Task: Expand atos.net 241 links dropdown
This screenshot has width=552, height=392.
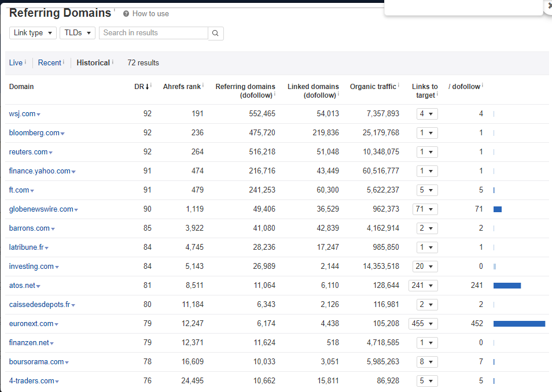Action: [423, 286]
